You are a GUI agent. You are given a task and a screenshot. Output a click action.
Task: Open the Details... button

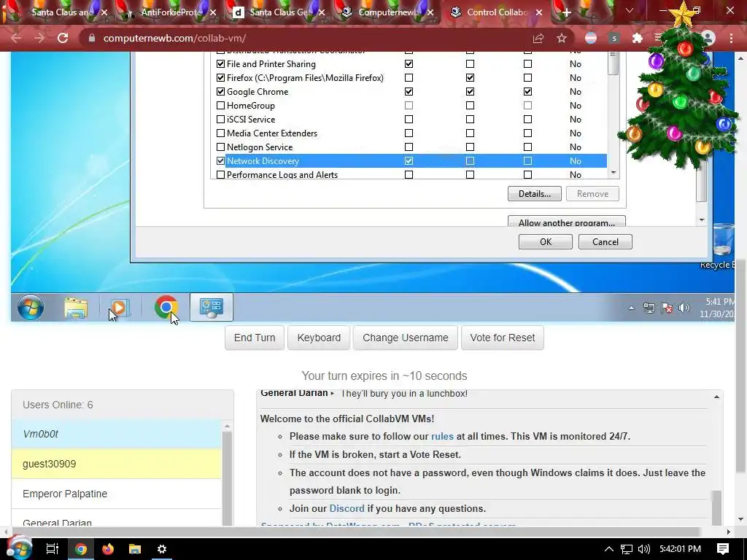(535, 194)
